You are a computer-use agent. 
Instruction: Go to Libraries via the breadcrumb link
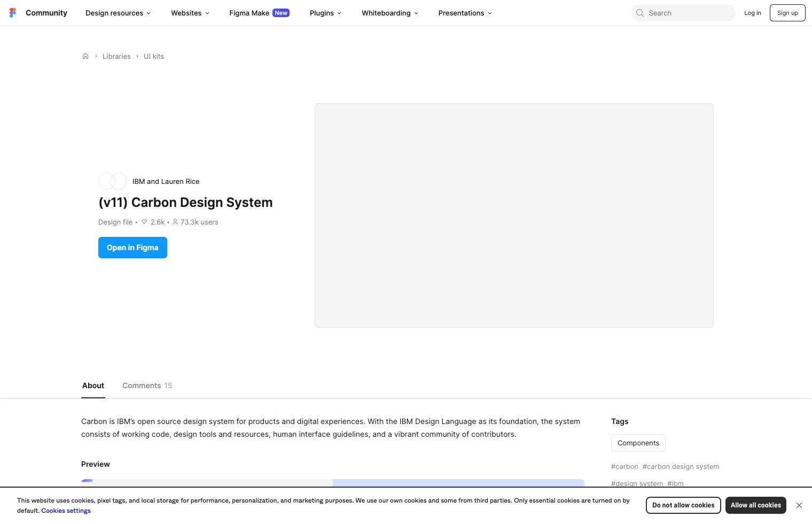[116, 56]
